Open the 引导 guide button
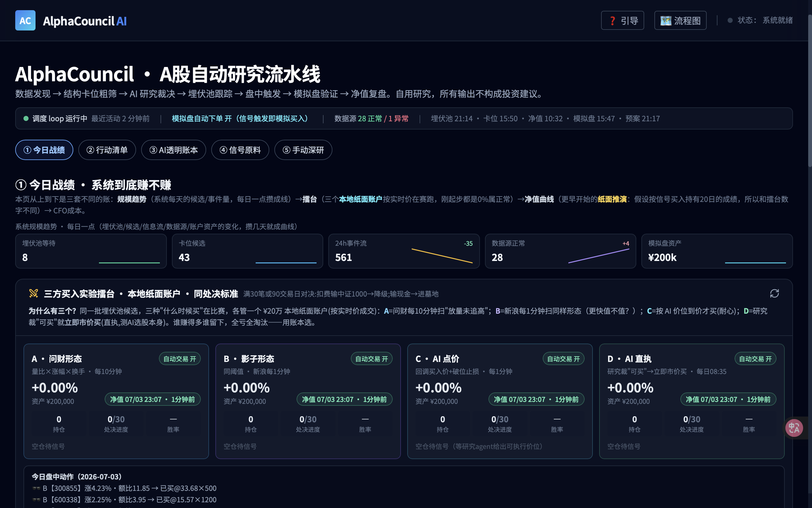The width and height of the screenshot is (812, 508). (622, 21)
